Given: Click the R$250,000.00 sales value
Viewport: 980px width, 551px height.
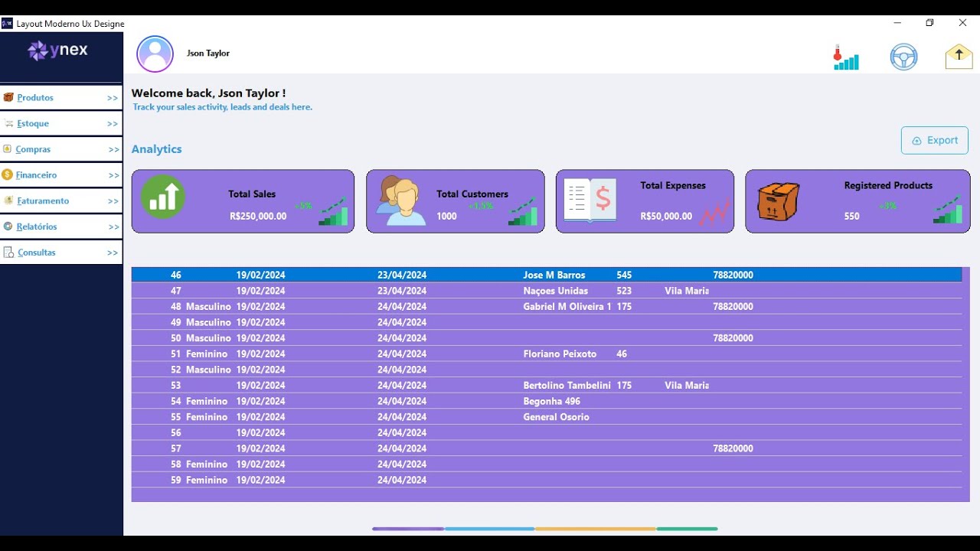Looking at the screenshot, I should click(258, 217).
